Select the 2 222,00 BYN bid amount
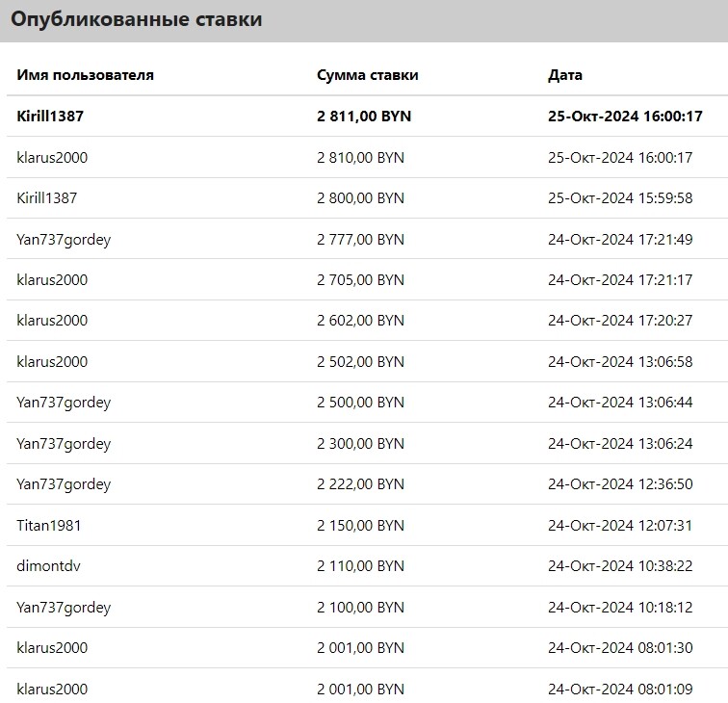Image resolution: width=728 pixels, height=703 pixels. (x=360, y=484)
